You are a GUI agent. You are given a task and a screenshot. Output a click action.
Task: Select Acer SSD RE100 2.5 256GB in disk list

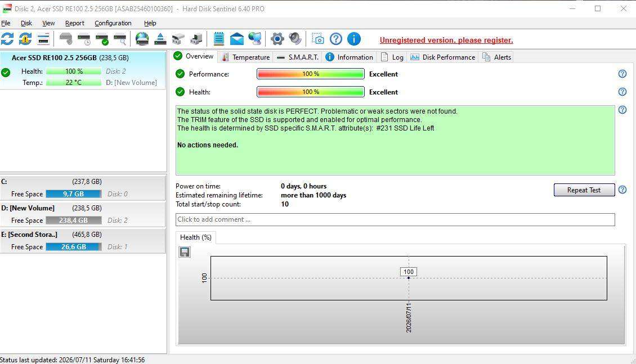click(83, 70)
